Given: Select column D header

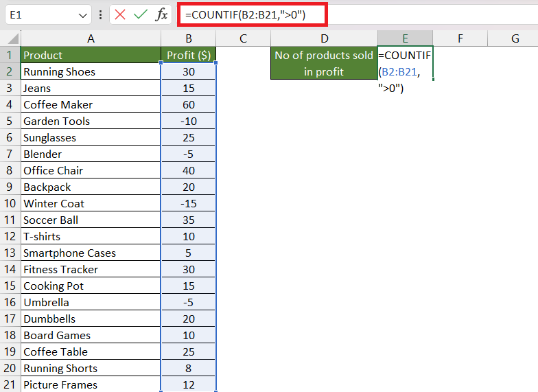Looking at the screenshot, I should point(324,38).
